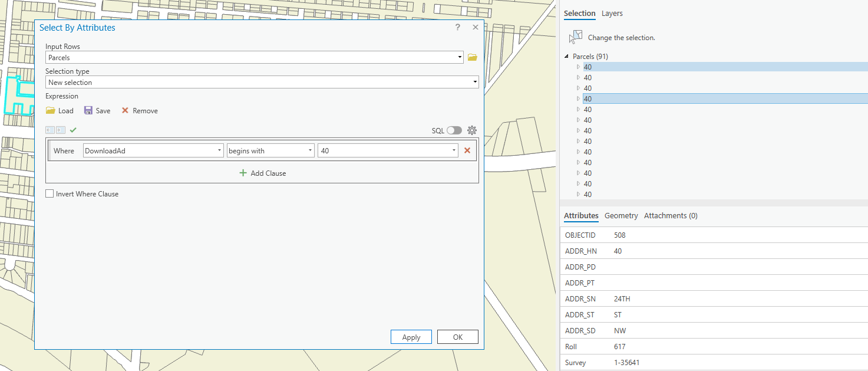Image resolution: width=868 pixels, height=371 pixels.
Task: Click the help question mark icon
Action: point(457,27)
